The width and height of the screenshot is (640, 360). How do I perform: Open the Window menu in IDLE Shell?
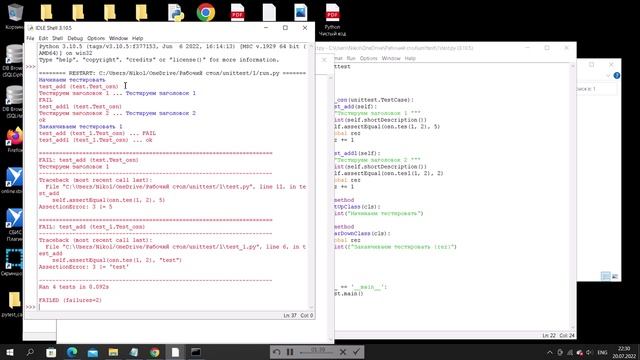118,38
